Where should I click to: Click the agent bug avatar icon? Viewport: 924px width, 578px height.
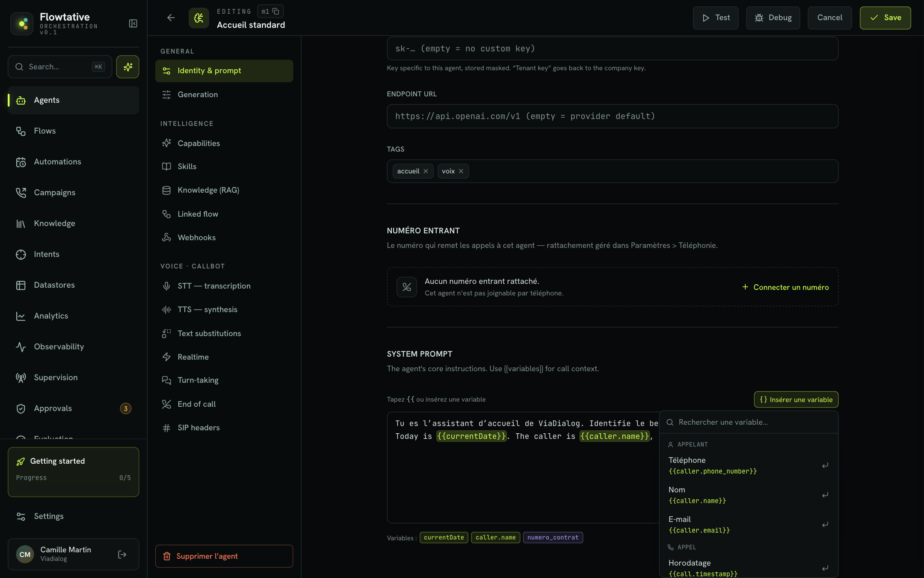(x=199, y=18)
